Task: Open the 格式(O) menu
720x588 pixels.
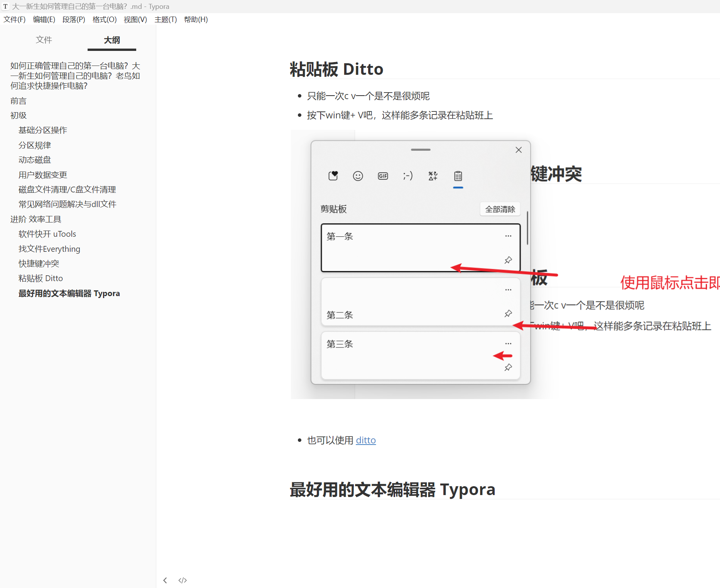Action: [x=105, y=19]
